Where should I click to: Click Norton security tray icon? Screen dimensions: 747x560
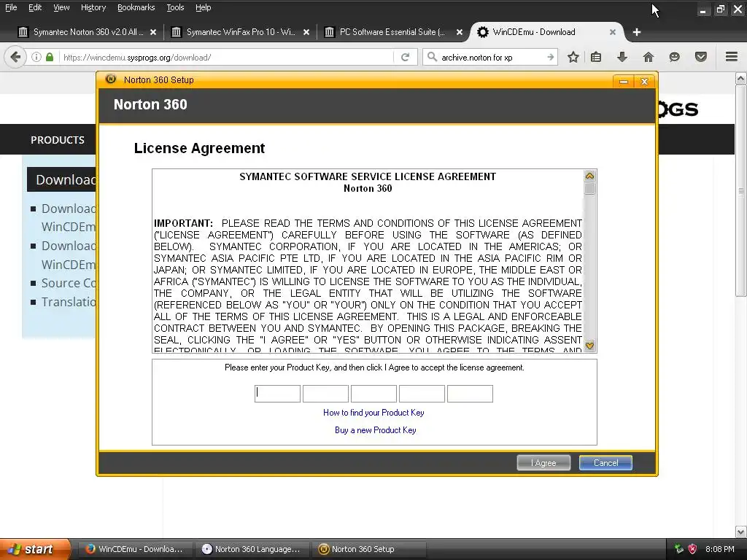[693, 549]
